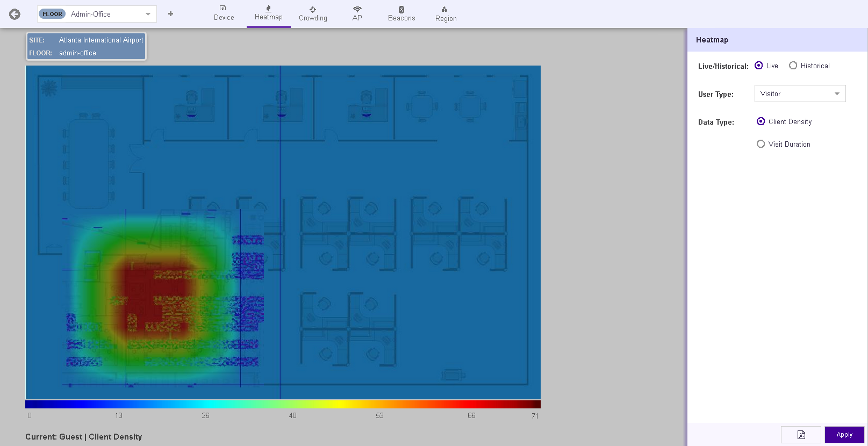Viewport: 868px width, 446px height.
Task: Click the heatmap color gradient scale bar
Action: [x=283, y=405]
